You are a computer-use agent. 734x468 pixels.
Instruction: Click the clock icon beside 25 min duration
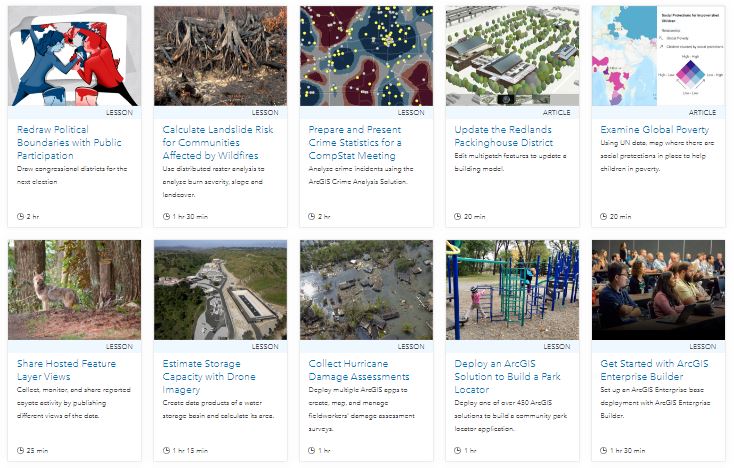(20, 451)
